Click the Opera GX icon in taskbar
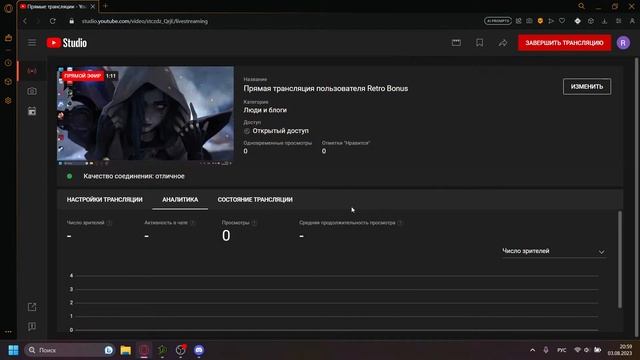 144,350
